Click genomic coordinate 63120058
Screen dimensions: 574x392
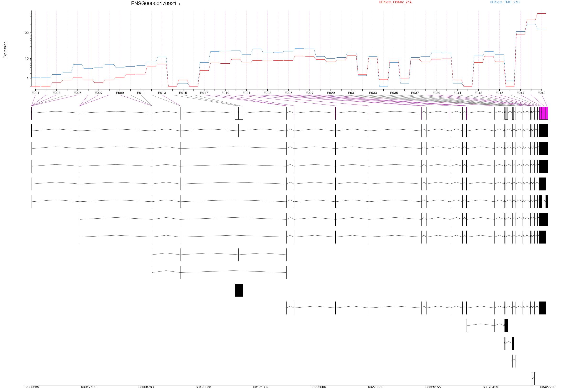click(204, 387)
